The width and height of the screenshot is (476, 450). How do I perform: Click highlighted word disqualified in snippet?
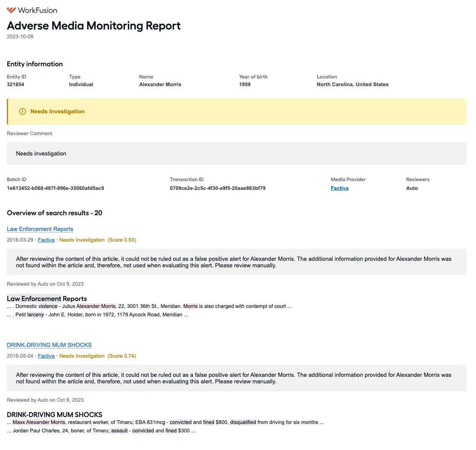[243, 422]
